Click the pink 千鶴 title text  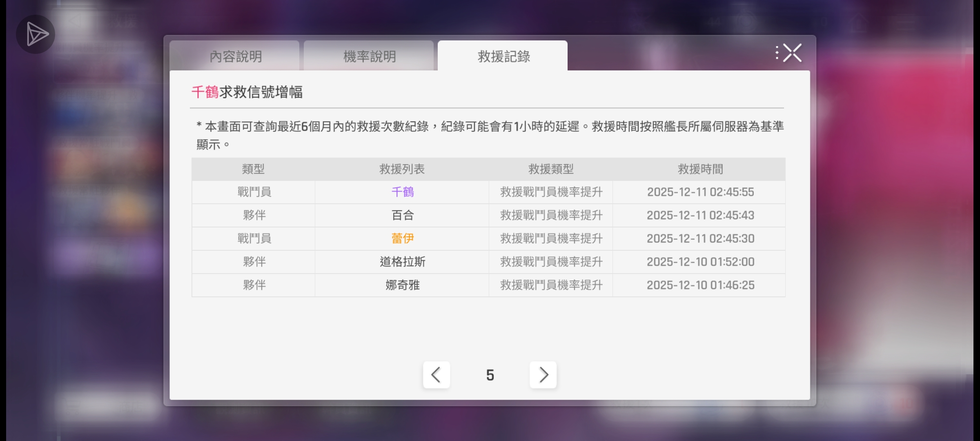205,92
